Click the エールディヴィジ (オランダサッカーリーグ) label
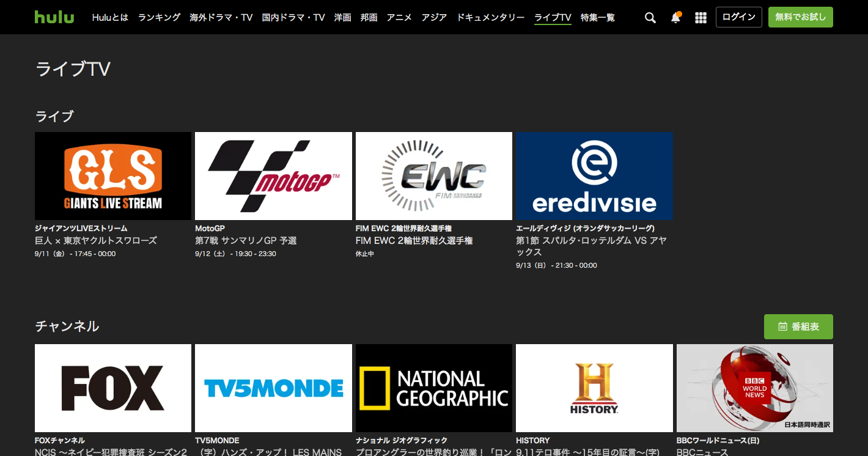 point(585,228)
